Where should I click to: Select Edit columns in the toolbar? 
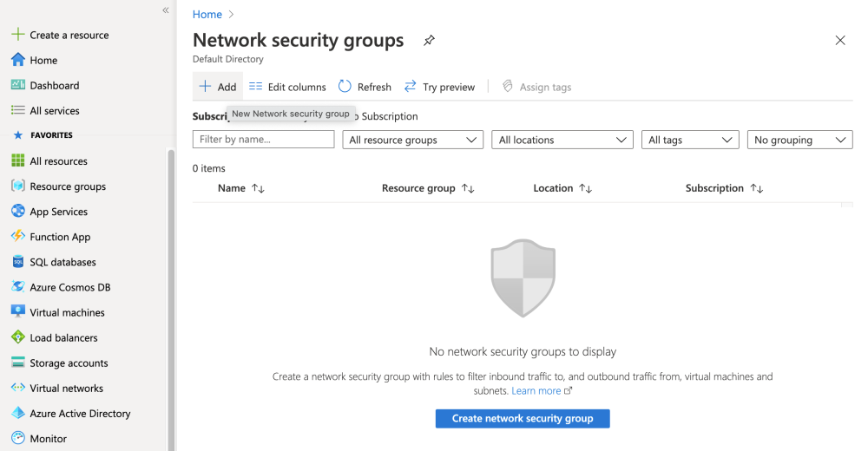[287, 87]
